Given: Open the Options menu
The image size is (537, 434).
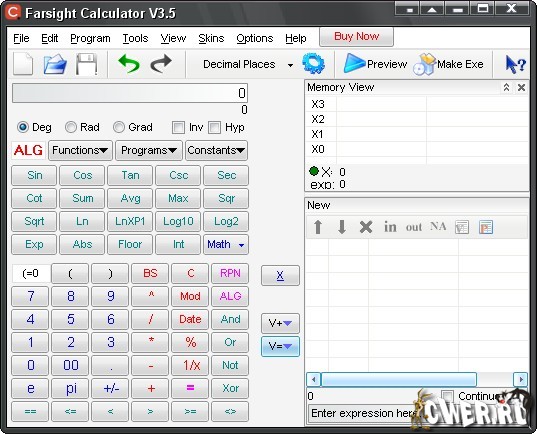Looking at the screenshot, I should pyautogui.click(x=254, y=38).
